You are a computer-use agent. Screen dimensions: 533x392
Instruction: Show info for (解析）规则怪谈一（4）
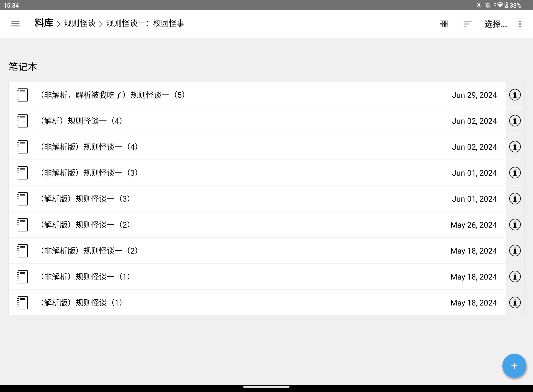click(x=515, y=121)
